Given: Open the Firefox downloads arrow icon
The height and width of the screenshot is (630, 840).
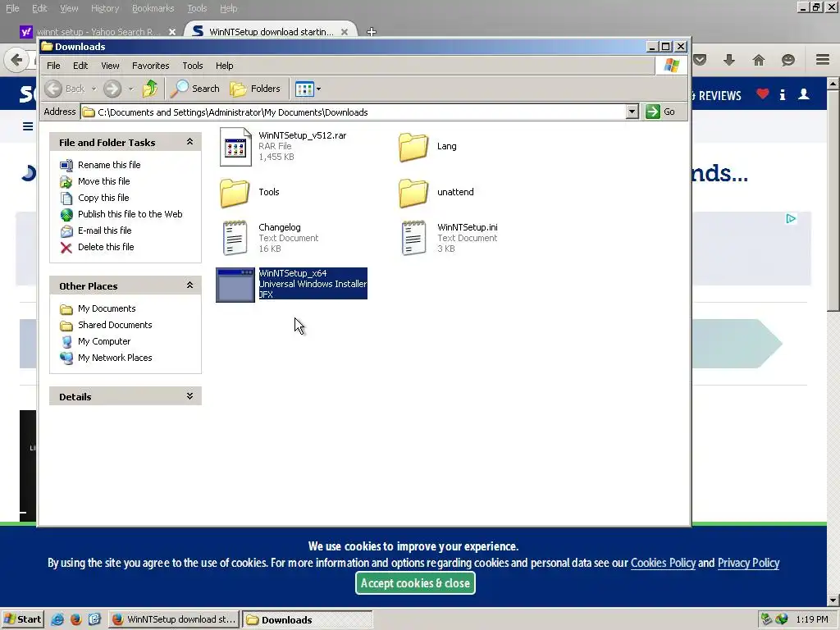Looking at the screenshot, I should [729, 60].
